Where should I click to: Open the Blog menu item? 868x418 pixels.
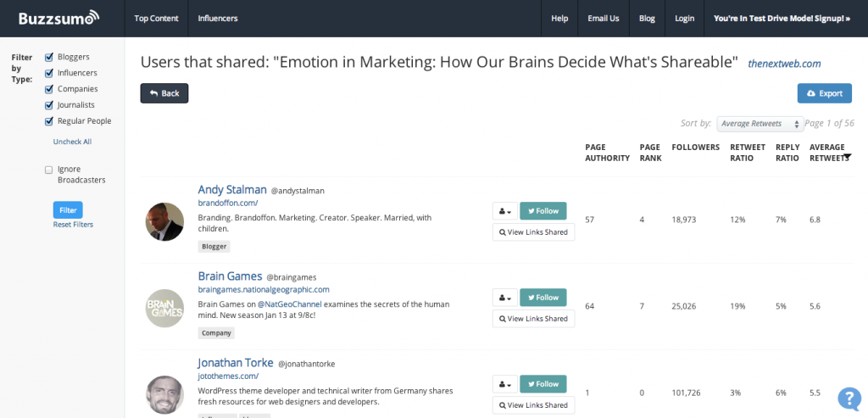(x=647, y=19)
